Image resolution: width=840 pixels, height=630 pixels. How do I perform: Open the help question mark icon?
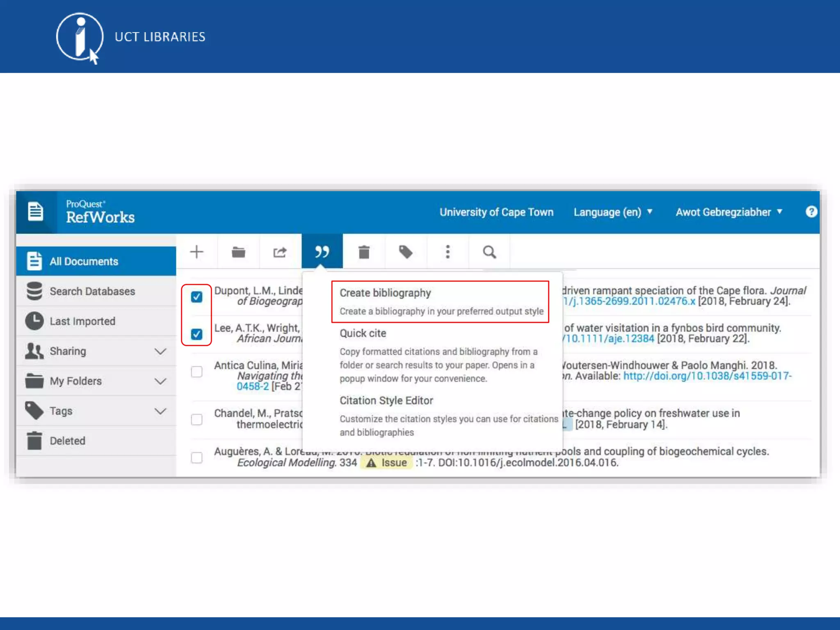[x=811, y=212]
